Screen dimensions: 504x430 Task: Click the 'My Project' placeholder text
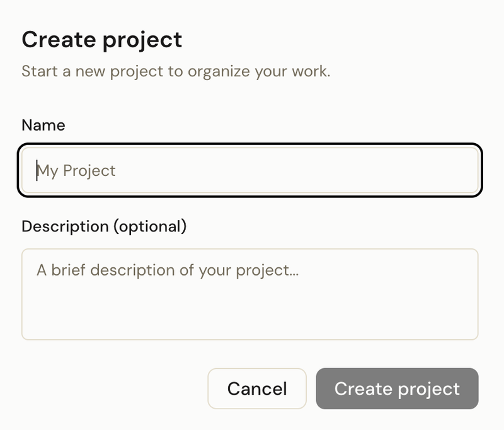pyautogui.click(x=76, y=171)
